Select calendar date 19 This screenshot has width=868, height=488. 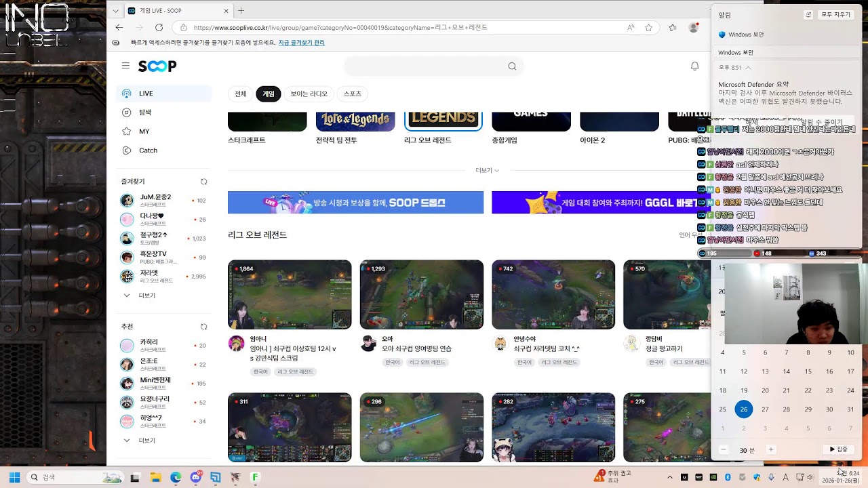click(744, 390)
